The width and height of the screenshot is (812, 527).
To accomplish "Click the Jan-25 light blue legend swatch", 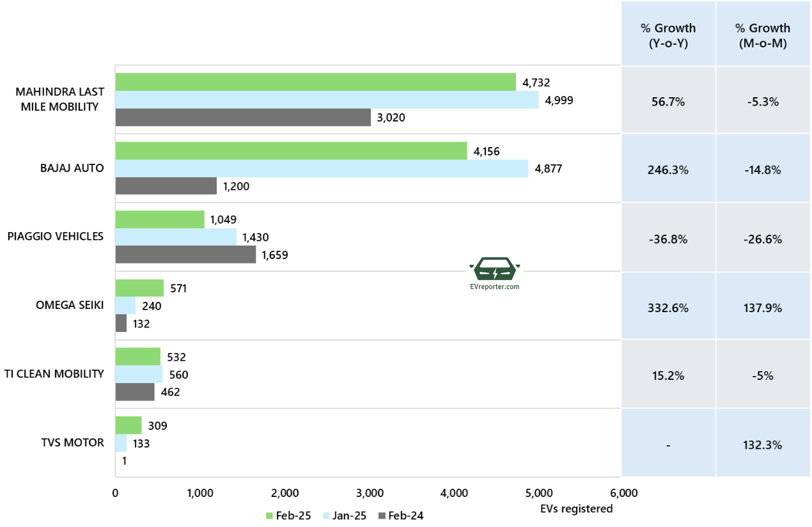I will pos(325,516).
